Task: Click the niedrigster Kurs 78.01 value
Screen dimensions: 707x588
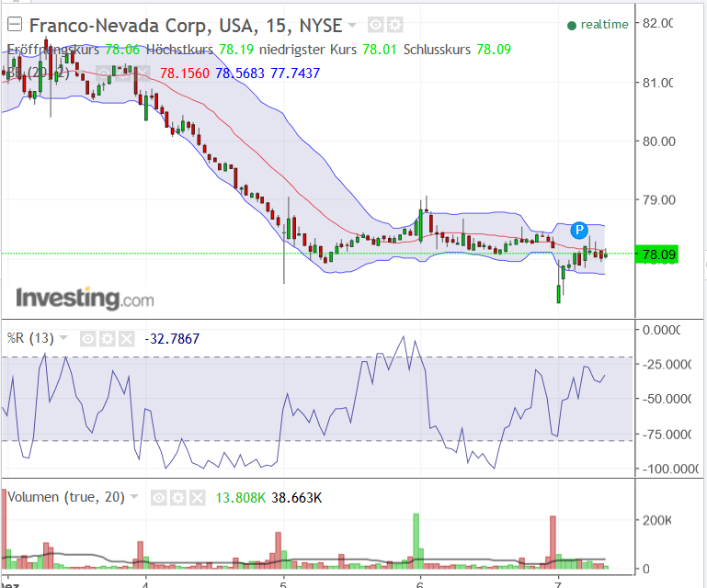Action: point(379,49)
